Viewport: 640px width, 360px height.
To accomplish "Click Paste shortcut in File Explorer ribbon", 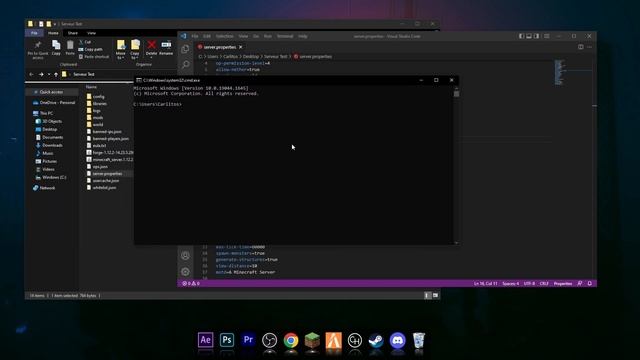I will [x=94, y=57].
